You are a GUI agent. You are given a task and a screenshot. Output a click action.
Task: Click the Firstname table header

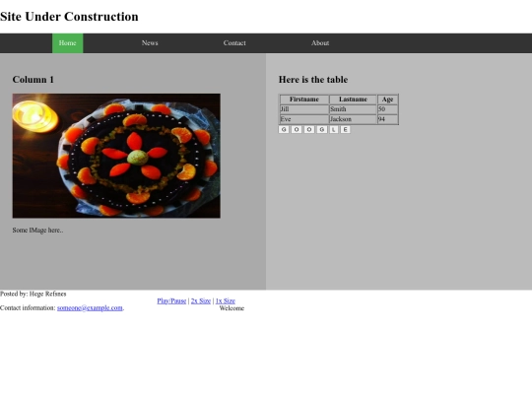(304, 100)
